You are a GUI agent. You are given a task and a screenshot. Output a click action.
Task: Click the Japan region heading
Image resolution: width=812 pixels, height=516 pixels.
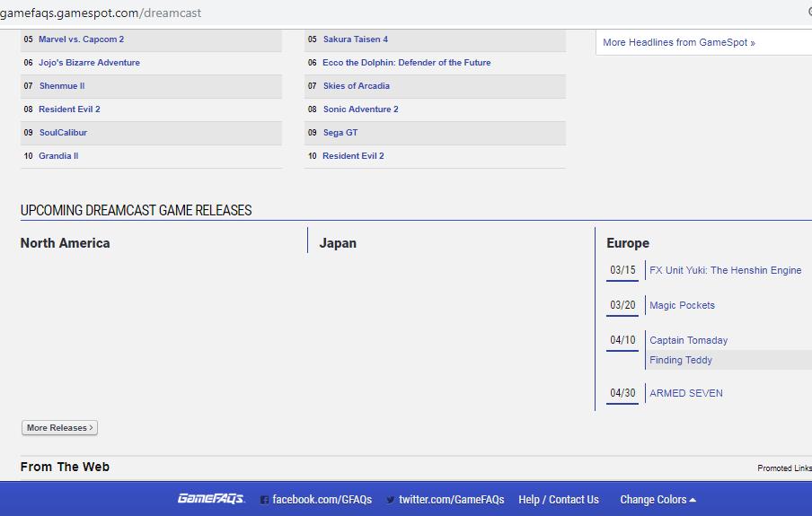point(338,243)
